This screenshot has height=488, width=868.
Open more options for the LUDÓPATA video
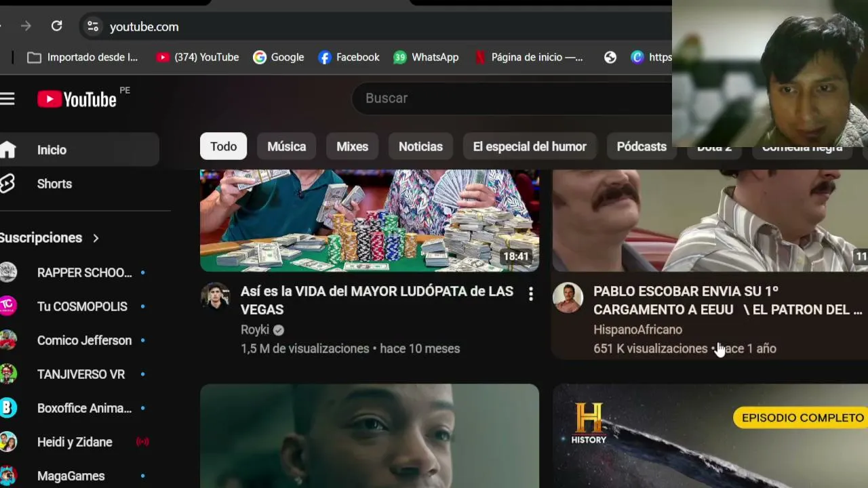click(531, 293)
